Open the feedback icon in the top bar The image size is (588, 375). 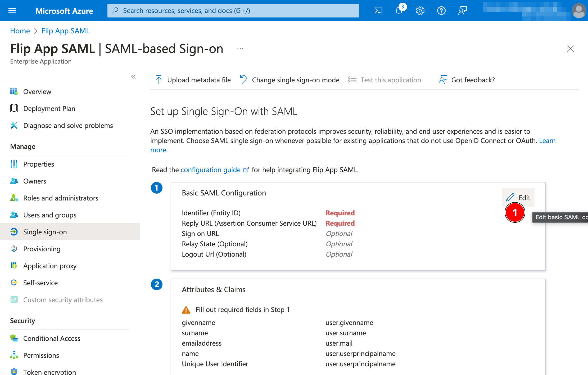pyautogui.click(x=462, y=11)
